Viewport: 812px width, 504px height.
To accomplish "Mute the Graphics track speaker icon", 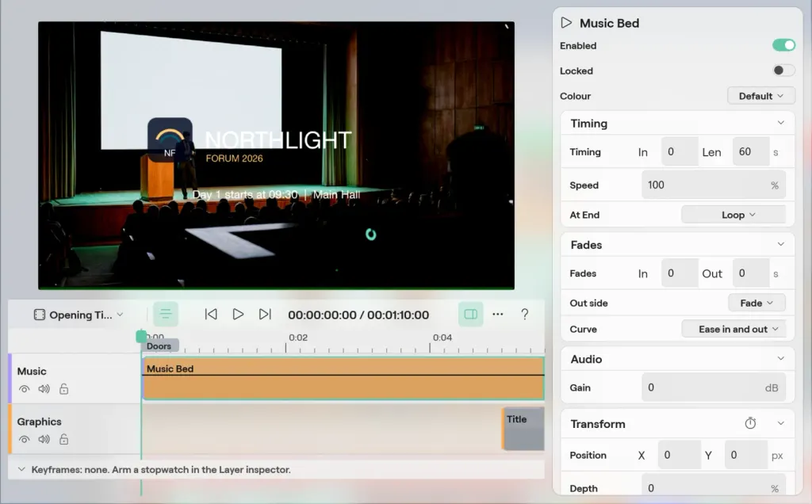I will (x=44, y=439).
